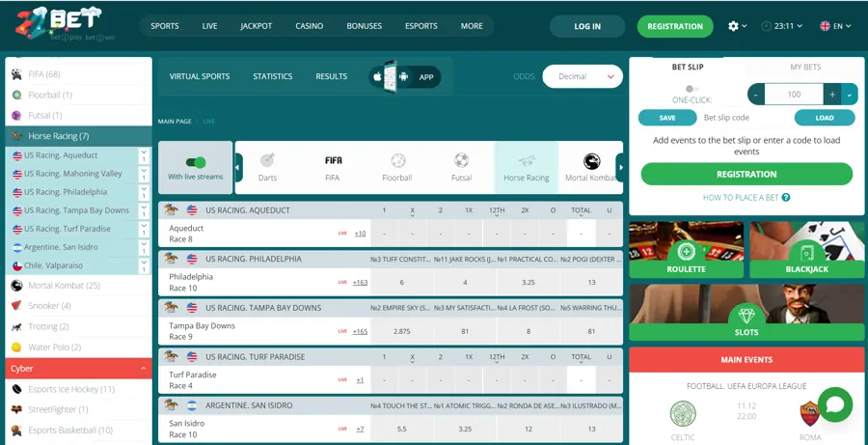This screenshot has width=868, height=445.
Task: Open the JACKPOT menu
Action: [x=257, y=26]
